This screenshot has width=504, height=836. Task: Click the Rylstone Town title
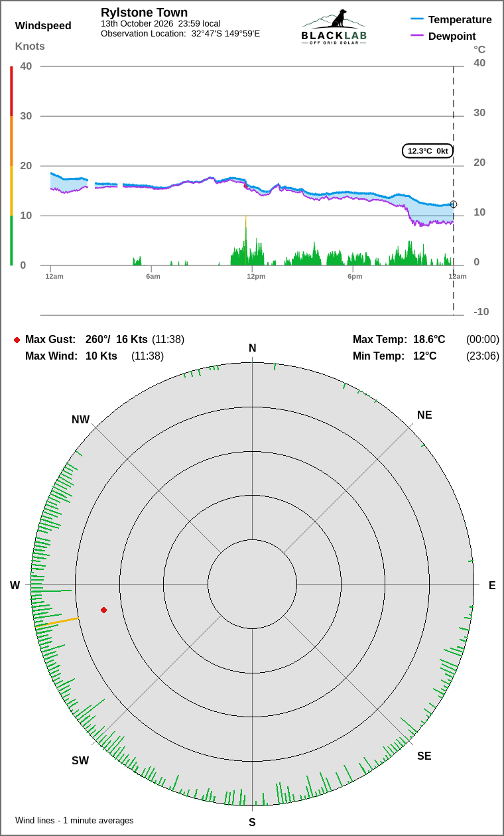[144, 13]
